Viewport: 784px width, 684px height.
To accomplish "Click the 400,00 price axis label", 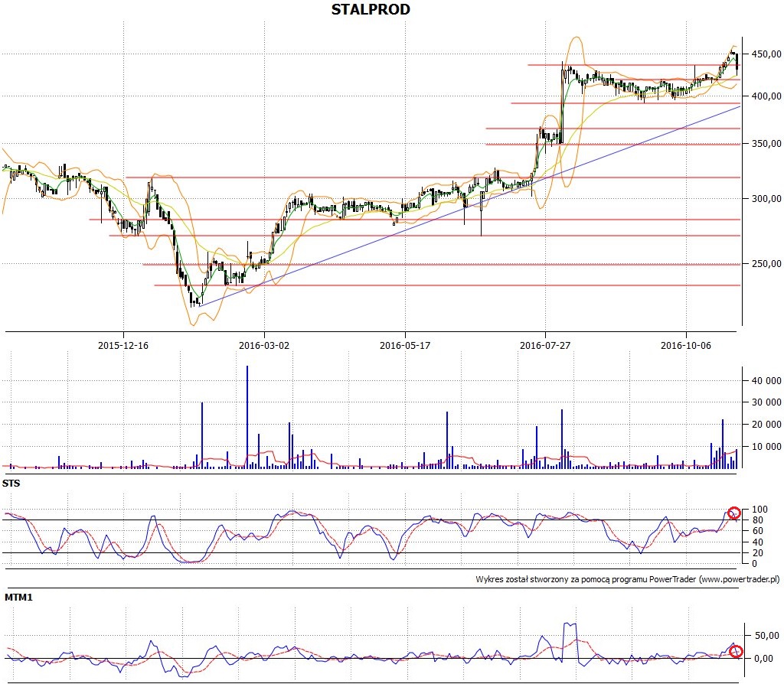I will point(766,96).
